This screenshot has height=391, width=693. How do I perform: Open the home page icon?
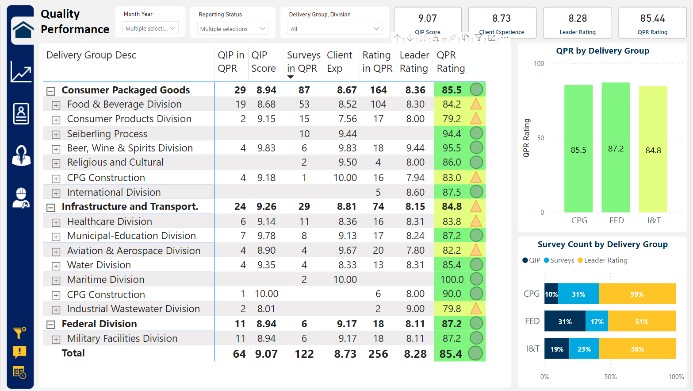23,30
